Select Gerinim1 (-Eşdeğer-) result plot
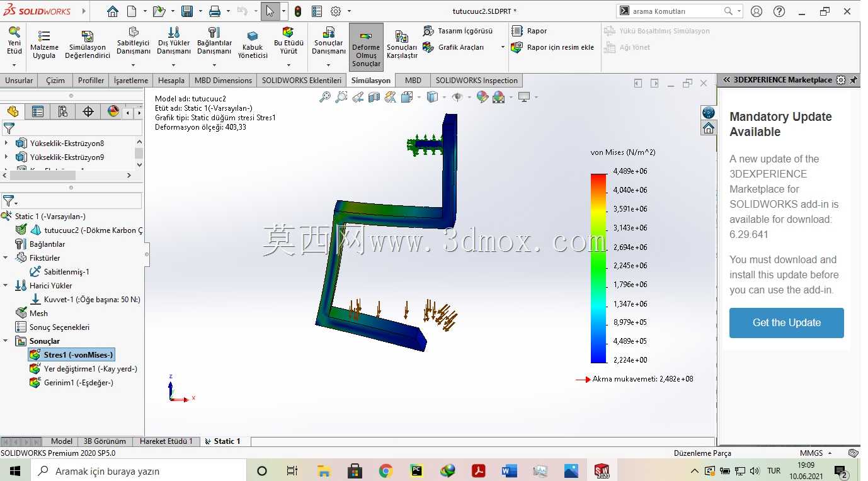This screenshot has height=481, width=868. pyautogui.click(x=71, y=383)
